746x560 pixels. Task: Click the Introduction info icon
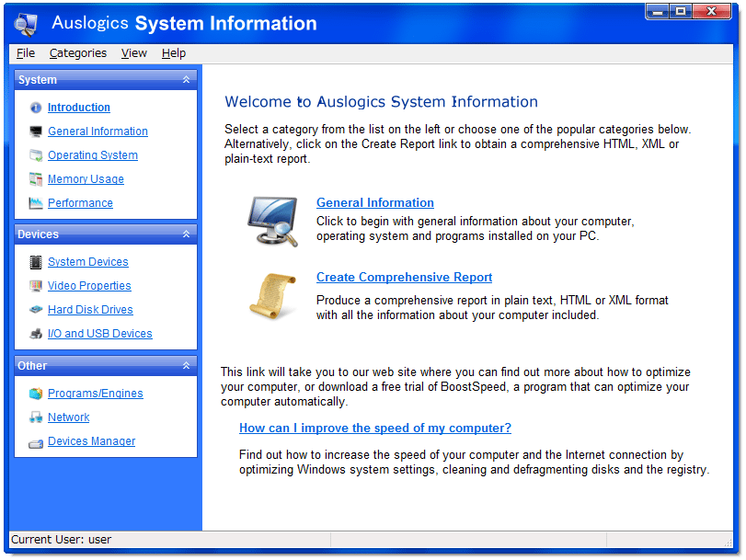[x=36, y=108]
